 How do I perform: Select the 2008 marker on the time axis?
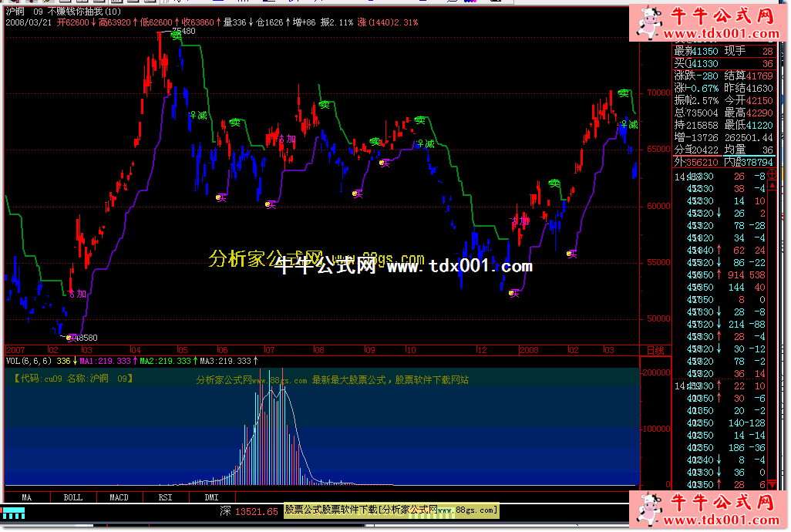point(528,350)
